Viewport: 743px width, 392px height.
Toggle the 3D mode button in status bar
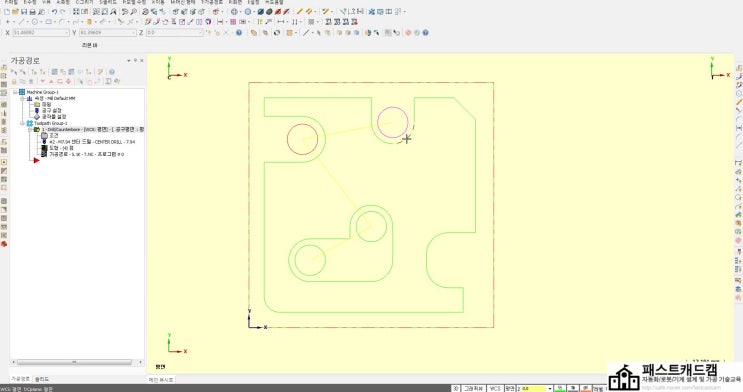[455, 388]
